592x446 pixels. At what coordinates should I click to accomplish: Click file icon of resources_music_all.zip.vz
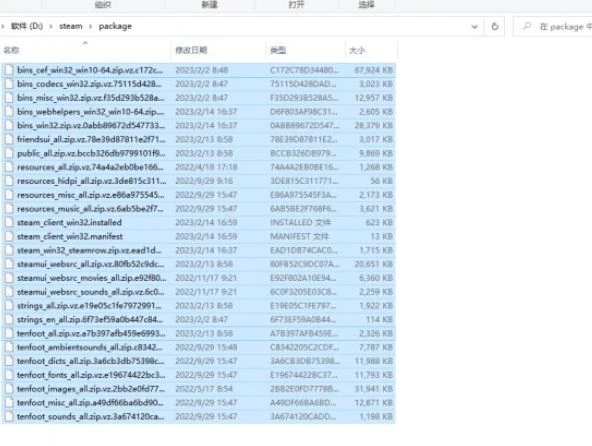coord(9,209)
